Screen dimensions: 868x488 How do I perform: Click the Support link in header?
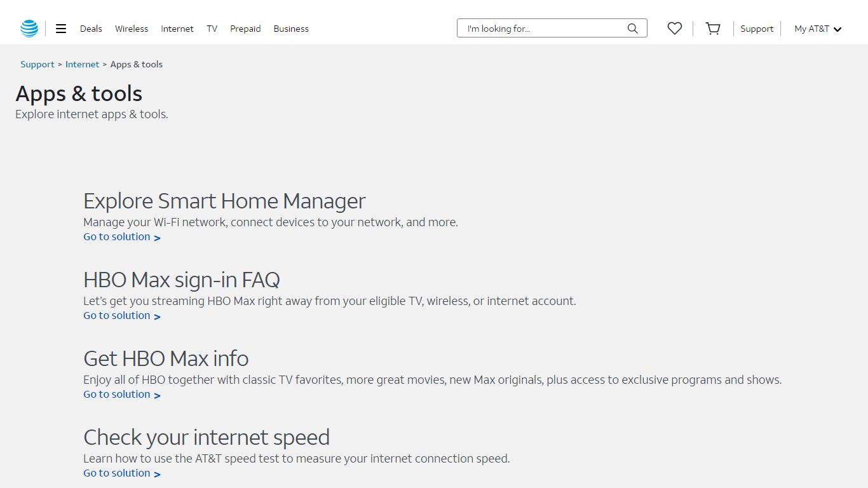(x=757, y=29)
